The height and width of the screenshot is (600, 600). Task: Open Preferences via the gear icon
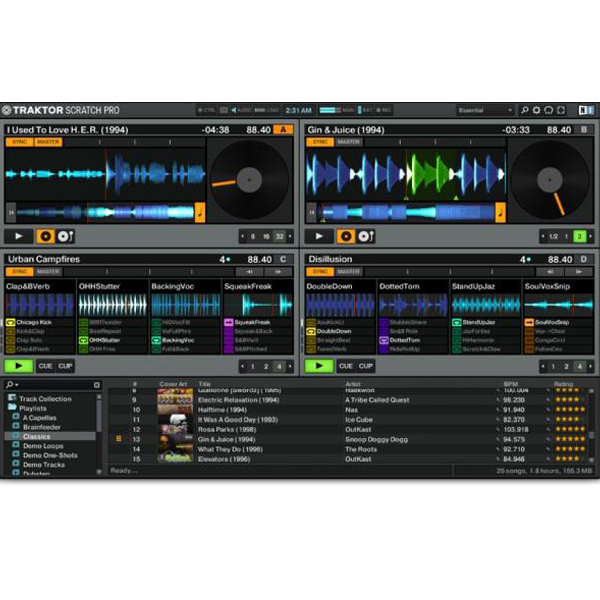[x=536, y=110]
